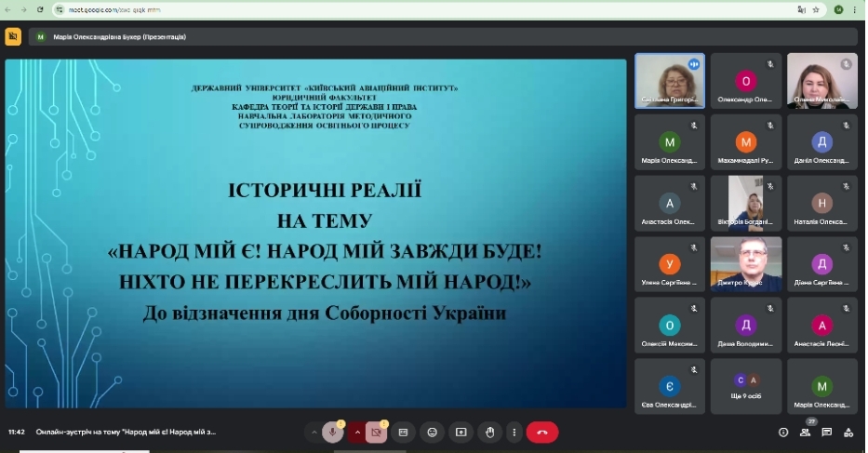
Task: Open the activities panel icon
Action: [x=848, y=433]
